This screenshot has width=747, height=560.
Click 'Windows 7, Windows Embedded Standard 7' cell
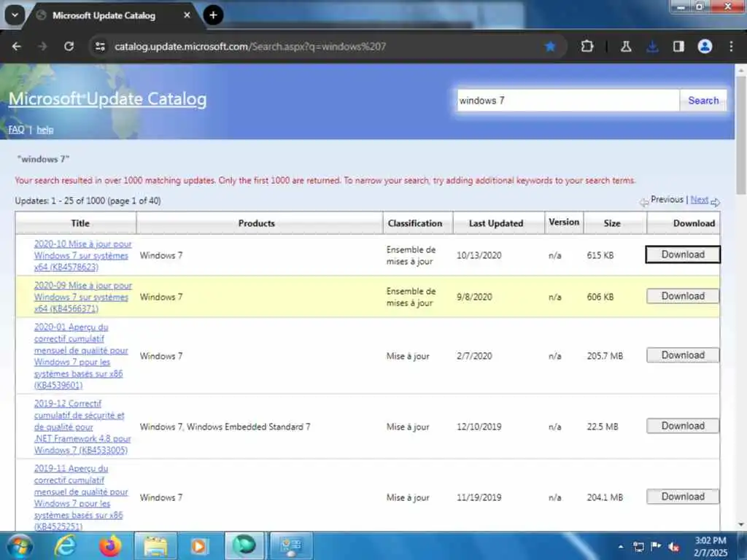pos(225,427)
